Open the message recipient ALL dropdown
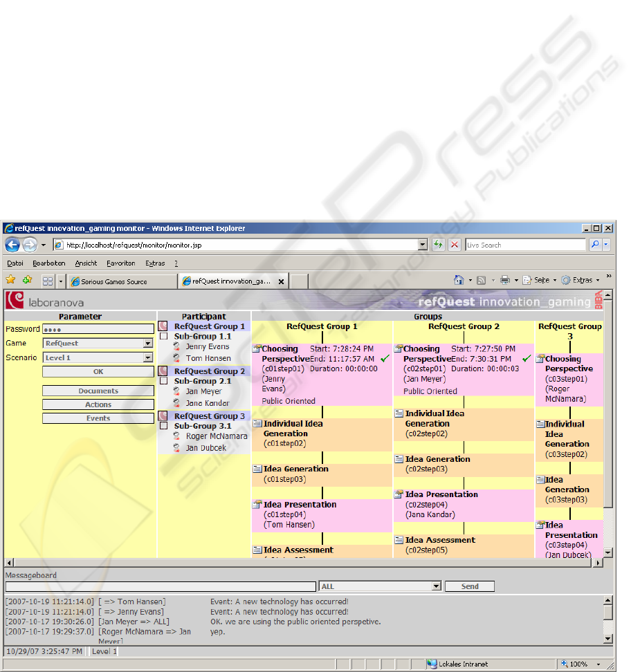This screenshot has height=672, width=631. (436, 586)
